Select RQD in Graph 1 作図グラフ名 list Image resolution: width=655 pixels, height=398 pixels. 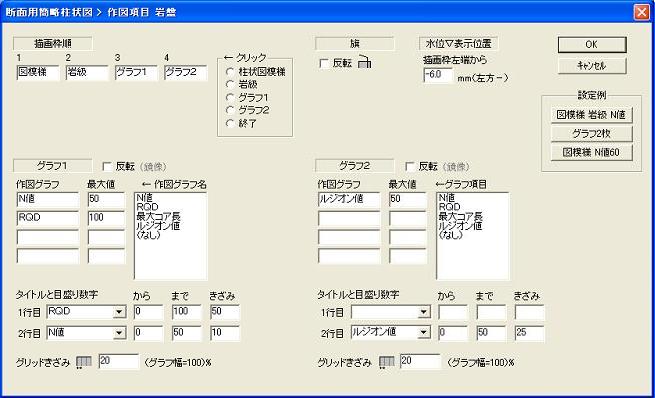(147, 207)
